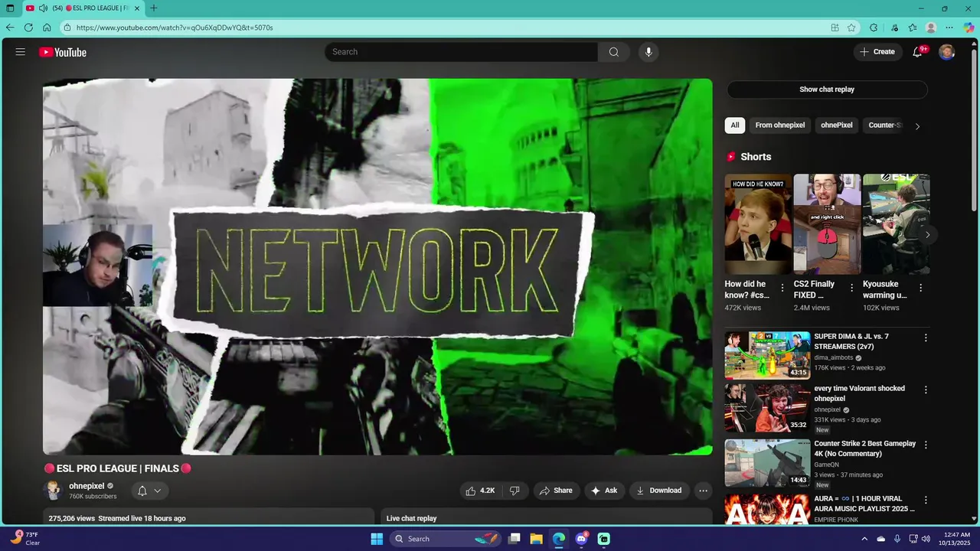The image size is (980, 551).
Task: Click Show chat replay button
Action: tap(827, 90)
